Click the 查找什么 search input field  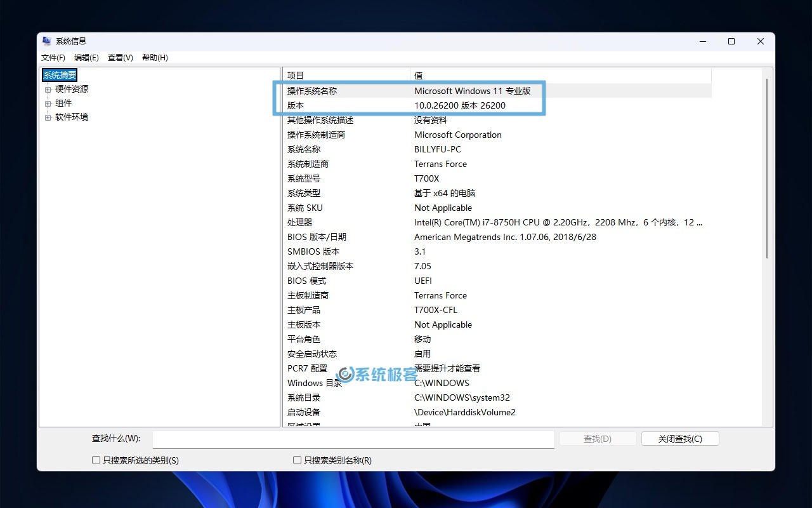coord(353,438)
